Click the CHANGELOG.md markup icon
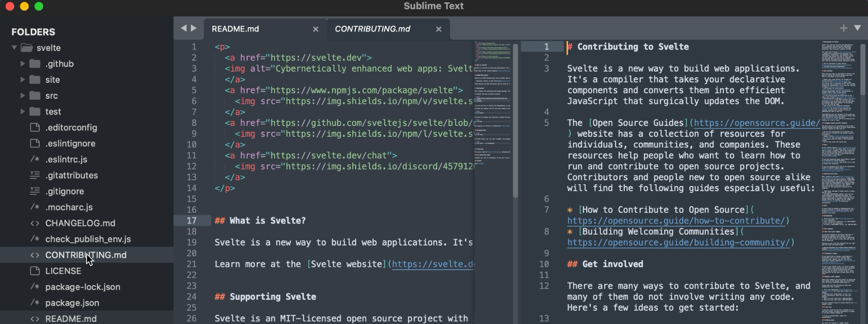Screen dimensions: 868x324 pyautogui.click(x=35, y=223)
